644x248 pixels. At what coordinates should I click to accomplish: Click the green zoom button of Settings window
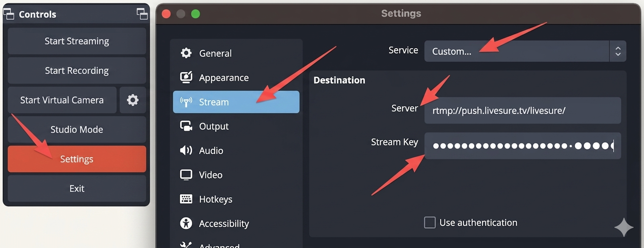(x=196, y=14)
